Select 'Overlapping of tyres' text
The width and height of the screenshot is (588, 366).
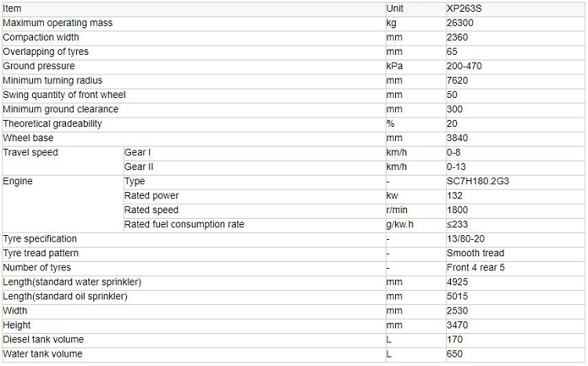click(45, 52)
